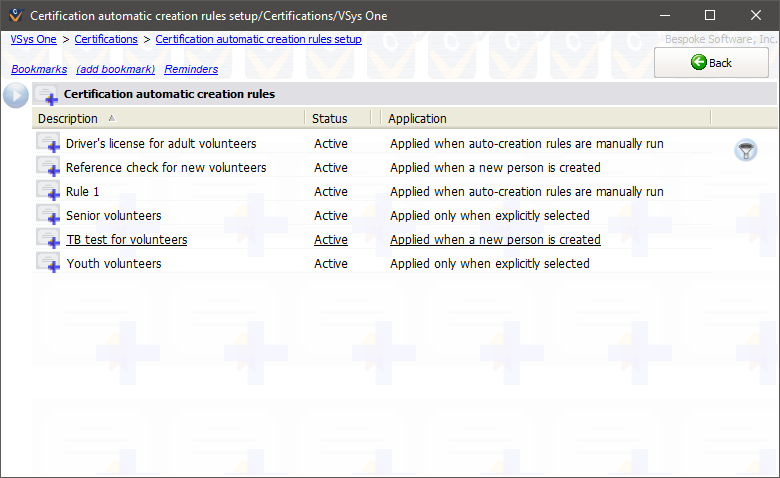Click the add new rule icon in header
Screen dimensions: 780x478
pyautogui.click(x=47, y=95)
